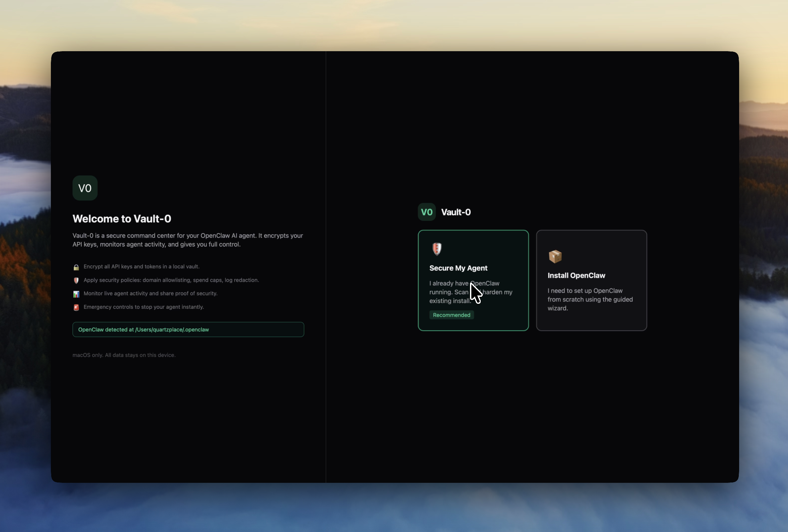
Task: Click the VO logo beside the Vault-0 header
Action: tap(426, 212)
